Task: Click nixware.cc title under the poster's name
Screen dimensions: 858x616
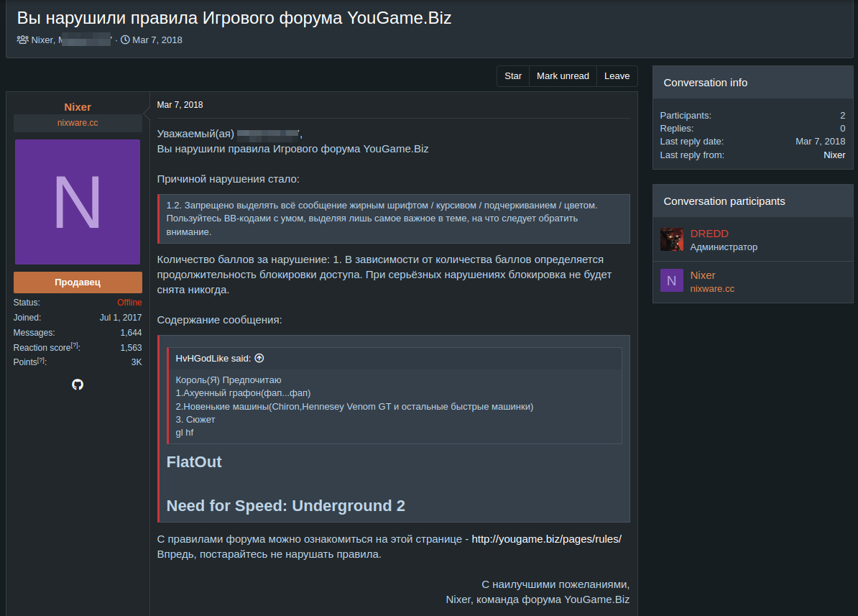Action: click(78, 123)
